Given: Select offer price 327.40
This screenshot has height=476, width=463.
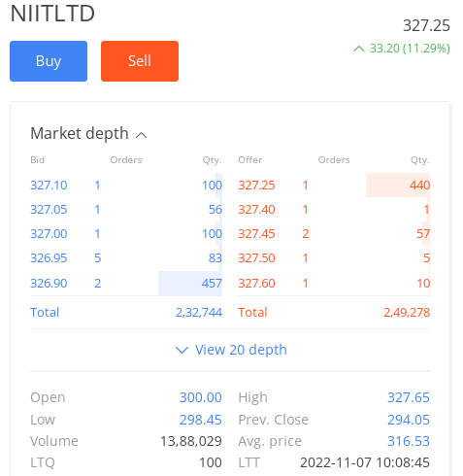Looking at the screenshot, I should [256, 210].
